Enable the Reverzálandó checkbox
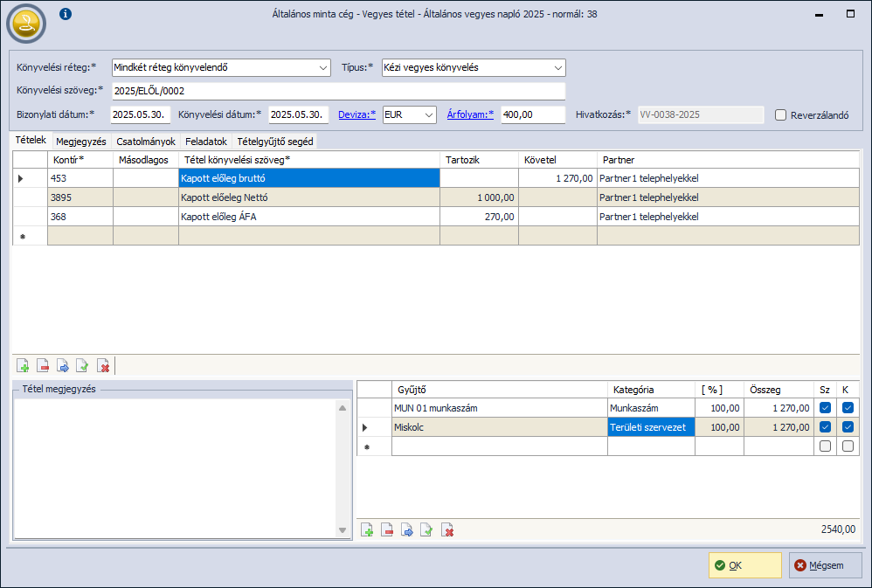 [781, 115]
